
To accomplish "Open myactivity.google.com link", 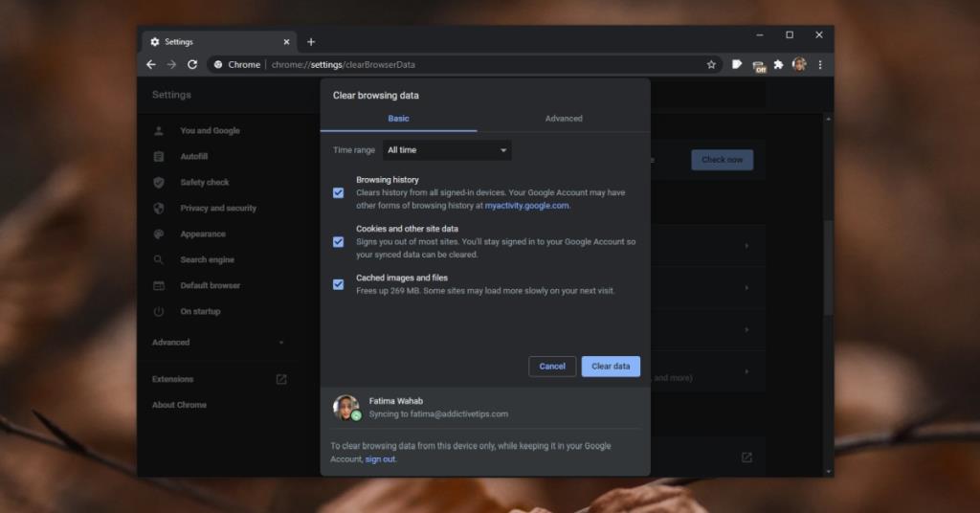I will [526, 206].
